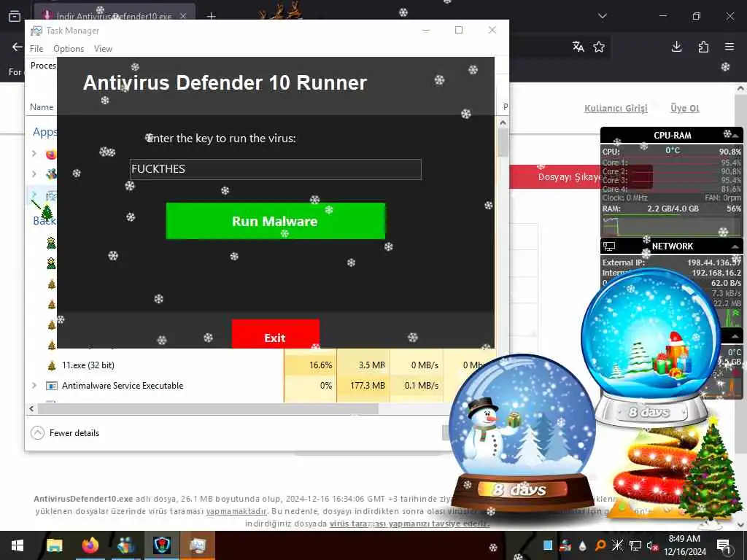Sort processes by Name column header
The height and width of the screenshot is (560, 747).
(x=42, y=107)
